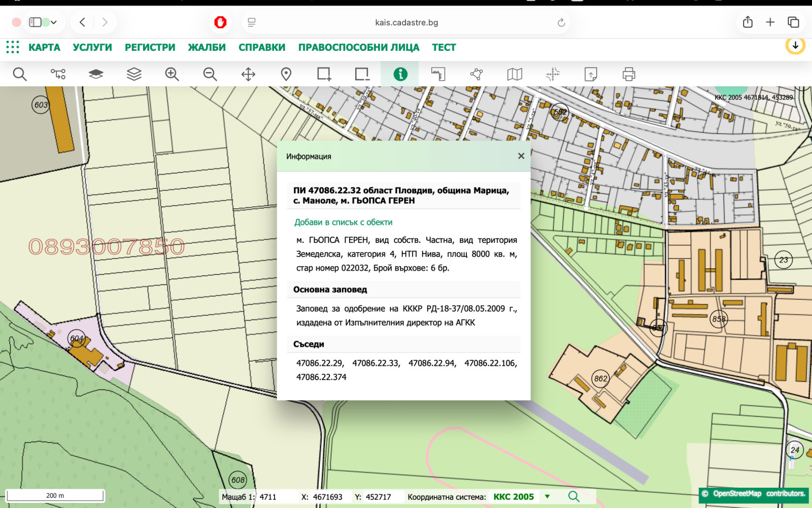Click 'Добави в списък с обекти' link
The image size is (812, 508).
click(x=344, y=222)
